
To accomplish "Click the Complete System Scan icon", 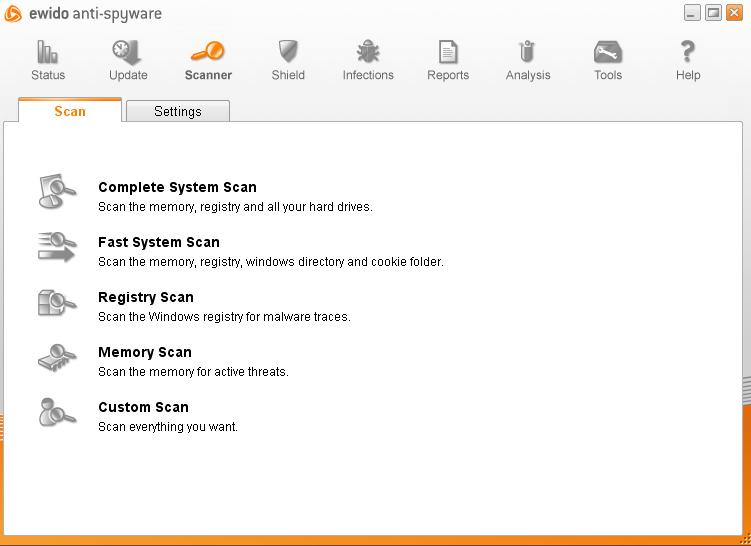I will [57, 192].
